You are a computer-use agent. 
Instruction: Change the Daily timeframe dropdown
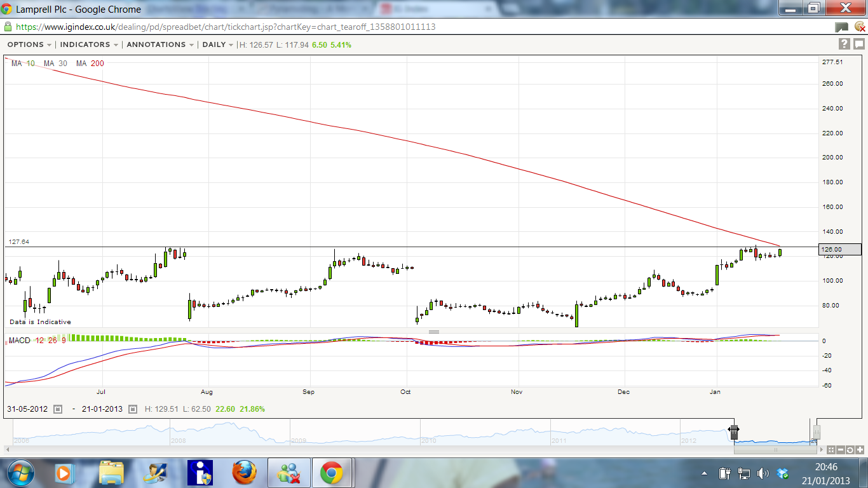point(218,44)
